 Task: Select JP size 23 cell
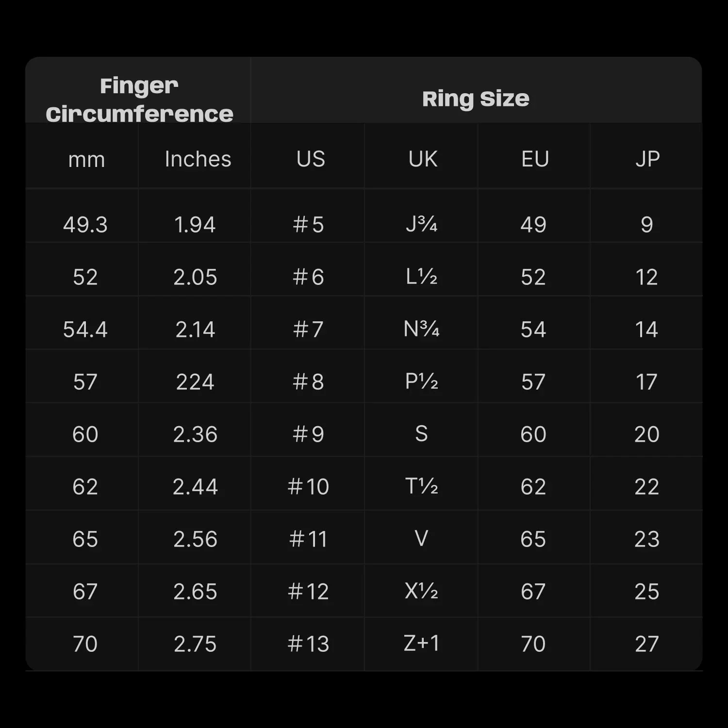646,539
